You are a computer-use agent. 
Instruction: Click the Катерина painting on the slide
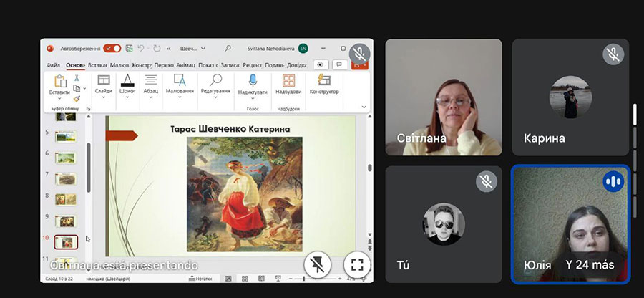[x=245, y=194]
